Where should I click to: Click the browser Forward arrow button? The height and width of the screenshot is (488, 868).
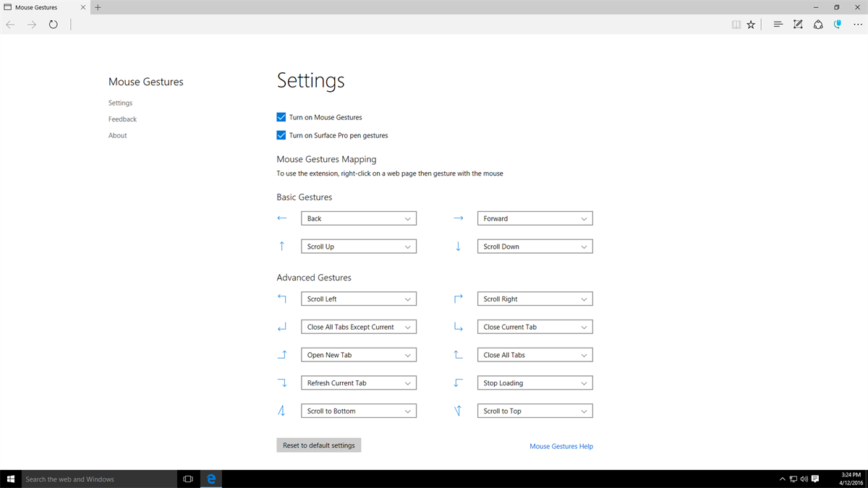coord(32,25)
